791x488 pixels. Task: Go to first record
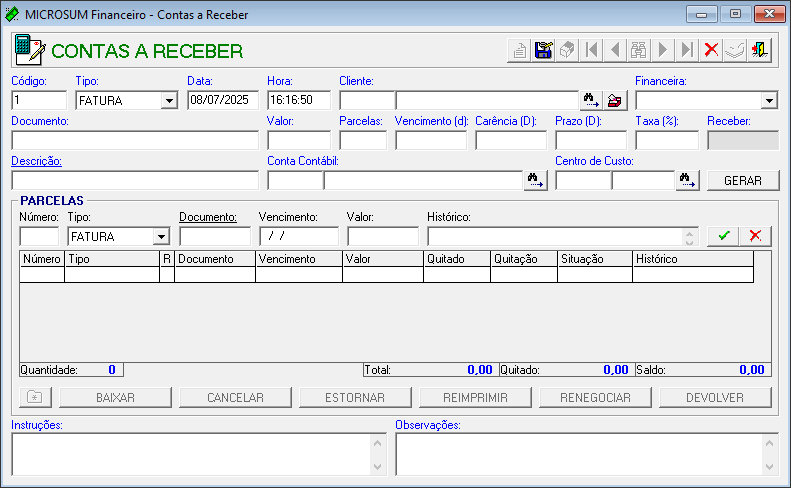591,50
